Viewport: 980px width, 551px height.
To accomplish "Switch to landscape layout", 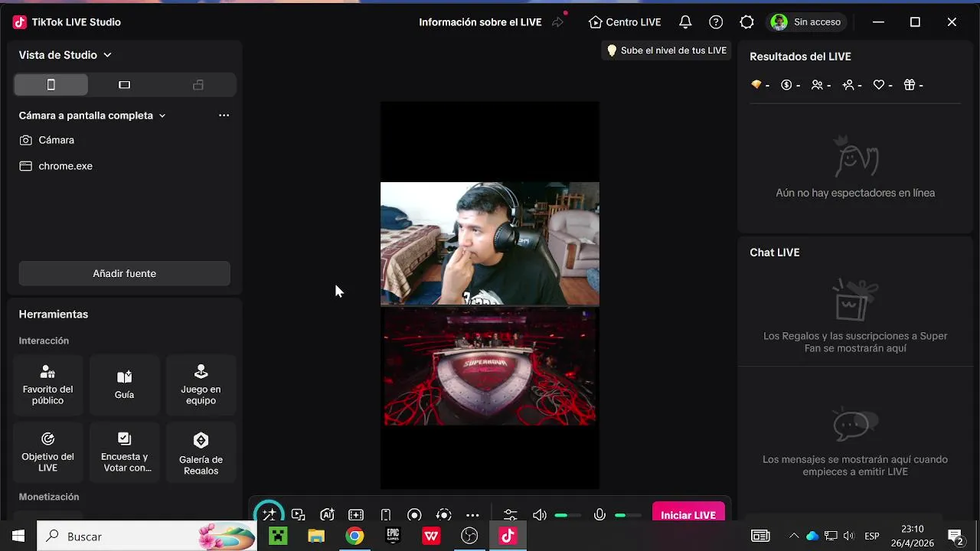I will click(x=125, y=85).
